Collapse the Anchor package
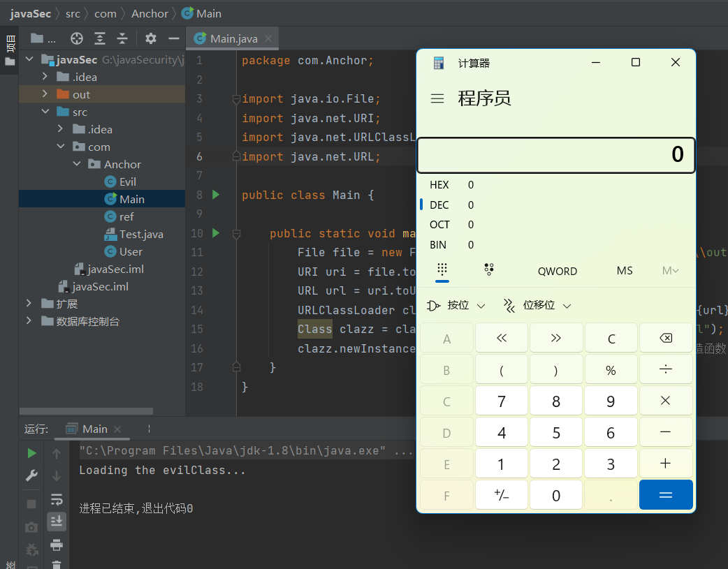Image resolution: width=728 pixels, height=569 pixels. coord(77,164)
